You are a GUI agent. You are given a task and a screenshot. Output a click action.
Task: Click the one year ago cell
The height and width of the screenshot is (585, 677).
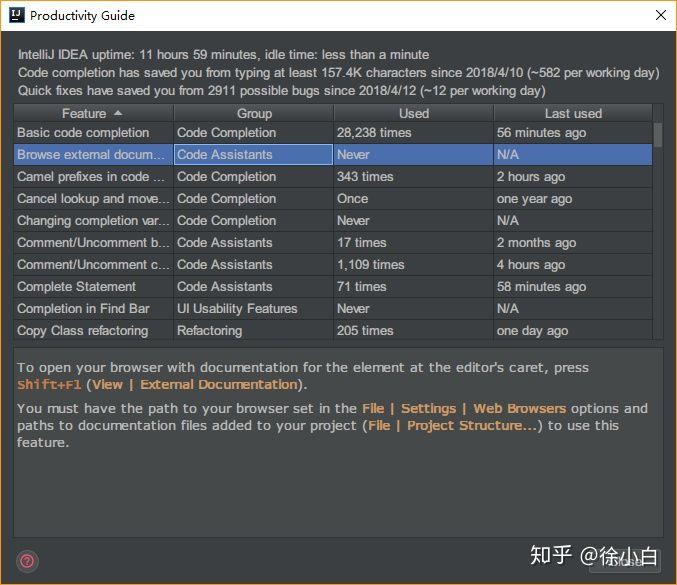[573, 199]
